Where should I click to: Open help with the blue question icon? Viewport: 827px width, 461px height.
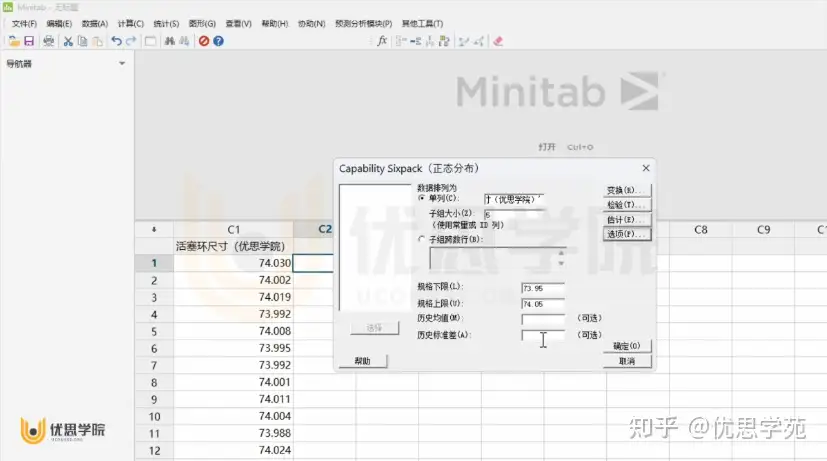(x=218, y=41)
